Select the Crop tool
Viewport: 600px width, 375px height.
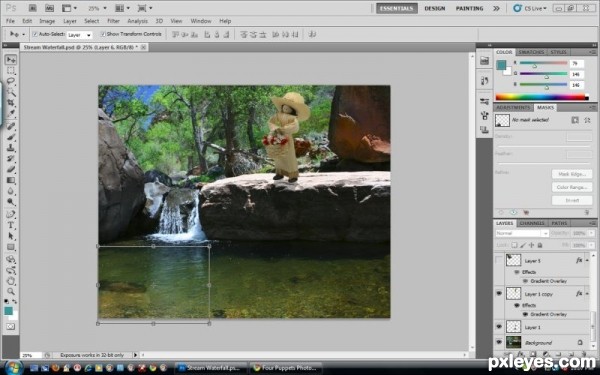11,103
